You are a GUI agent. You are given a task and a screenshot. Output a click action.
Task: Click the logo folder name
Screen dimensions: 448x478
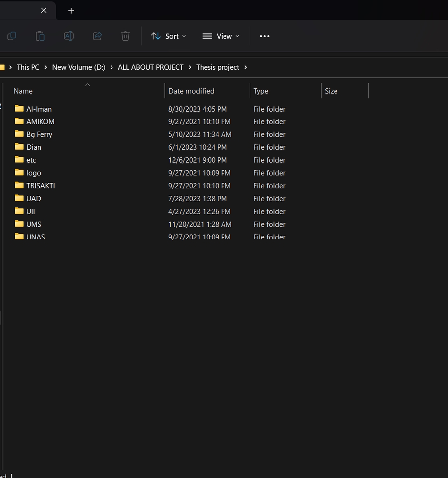pyautogui.click(x=34, y=173)
